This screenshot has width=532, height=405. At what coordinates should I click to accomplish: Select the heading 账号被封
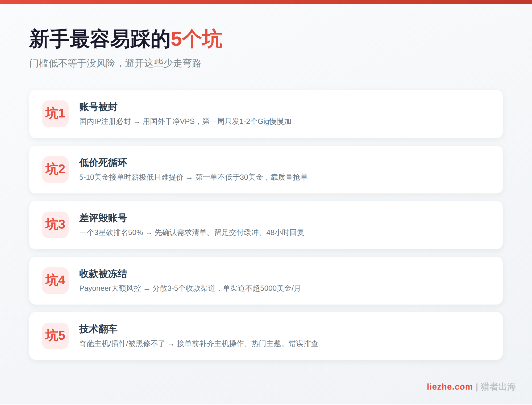(98, 107)
